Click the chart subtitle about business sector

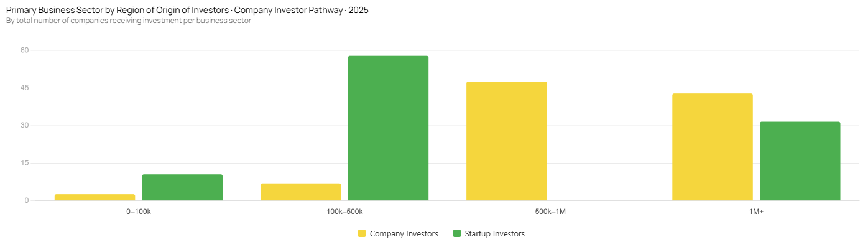click(129, 21)
